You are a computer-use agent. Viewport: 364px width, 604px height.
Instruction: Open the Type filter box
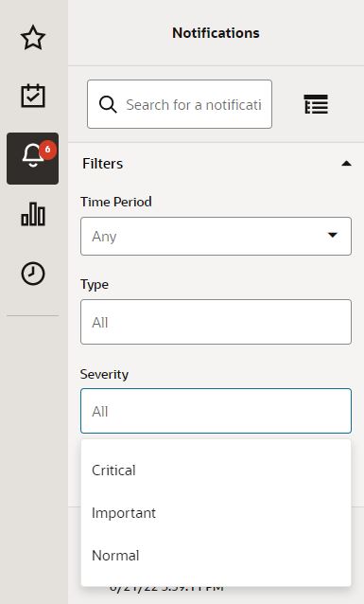[216, 322]
